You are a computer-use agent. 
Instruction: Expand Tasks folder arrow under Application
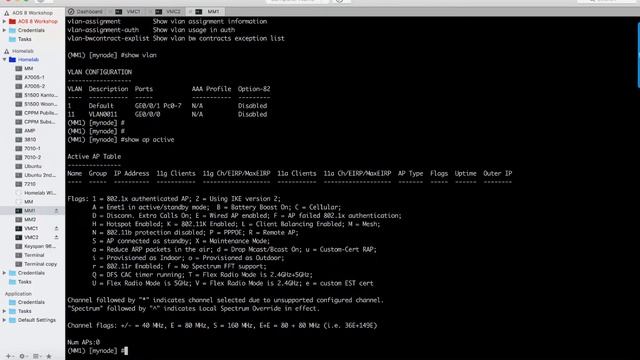click(x=4, y=311)
